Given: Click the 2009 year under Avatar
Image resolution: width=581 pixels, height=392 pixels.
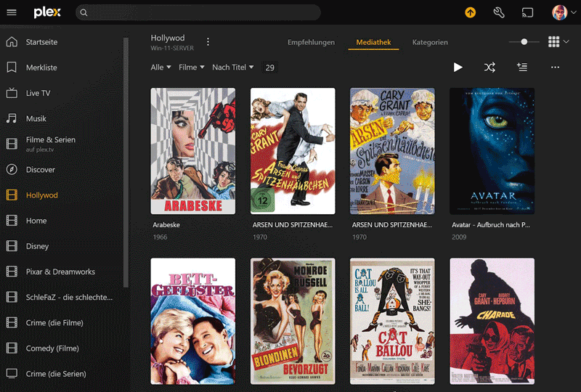Looking at the screenshot, I should click(459, 237).
